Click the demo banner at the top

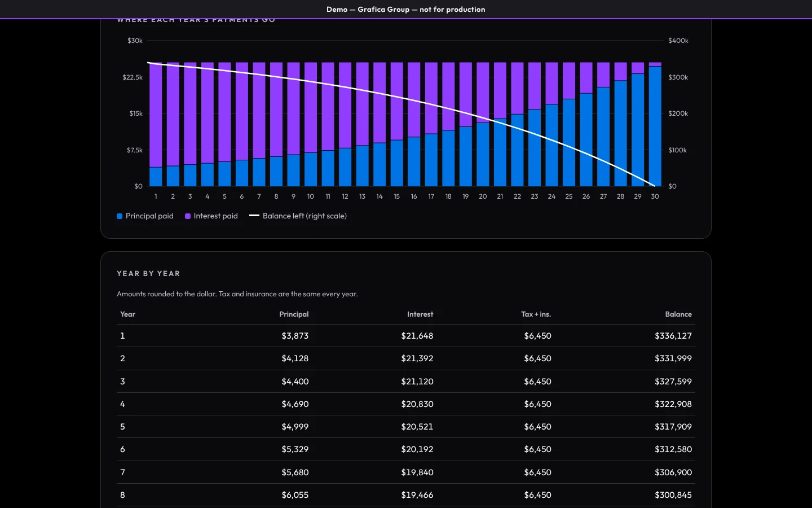406,9
